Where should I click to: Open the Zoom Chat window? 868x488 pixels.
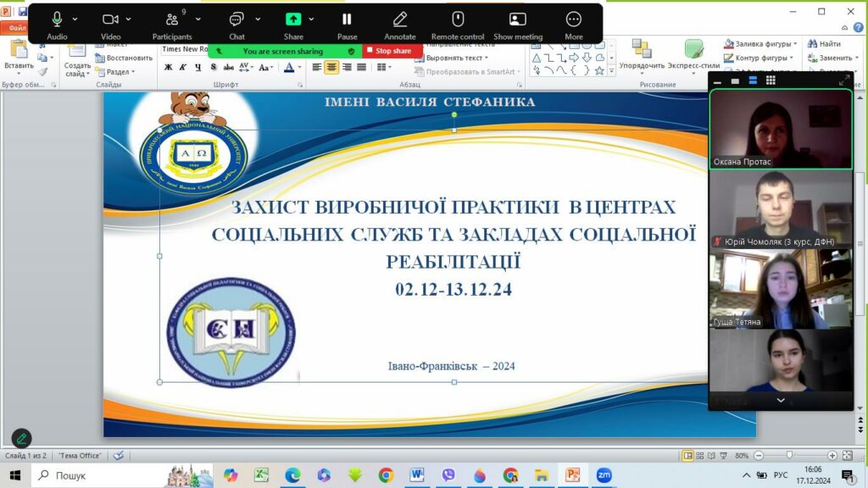coord(236,20)
